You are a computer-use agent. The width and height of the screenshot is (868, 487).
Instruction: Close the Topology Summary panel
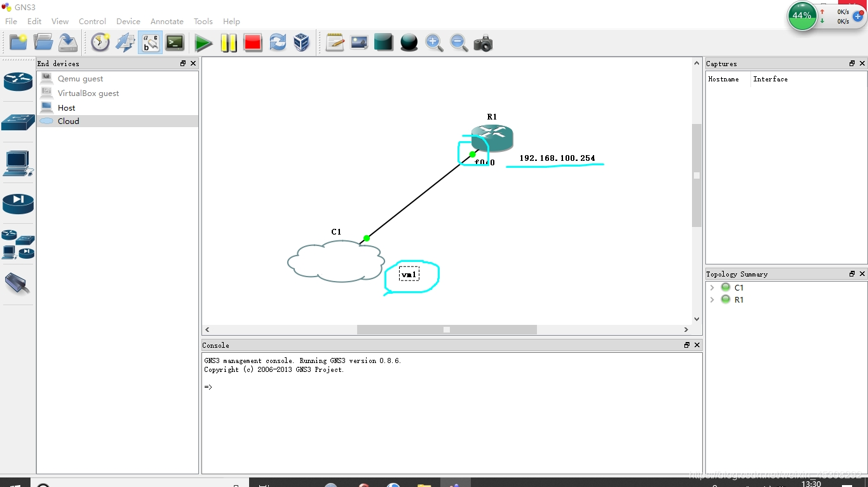click(x=862, y=274)
